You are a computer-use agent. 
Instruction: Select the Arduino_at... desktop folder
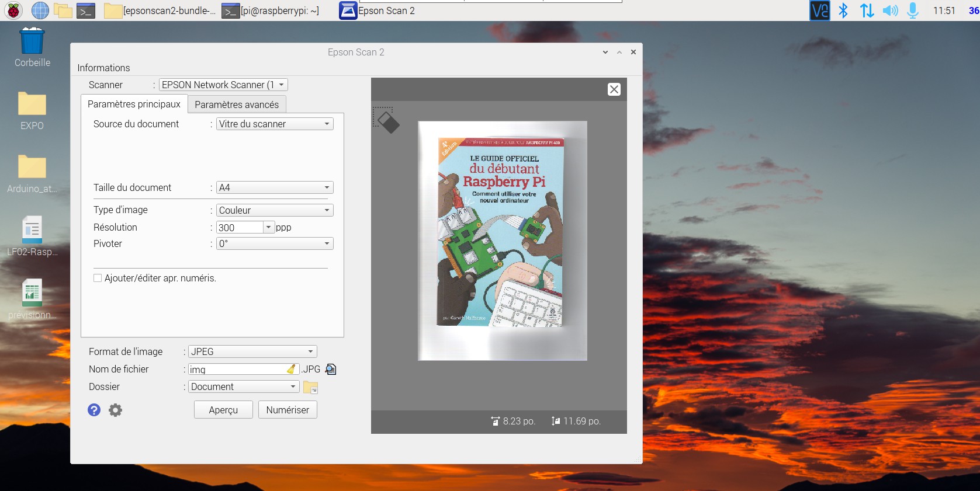pos(32,173)
